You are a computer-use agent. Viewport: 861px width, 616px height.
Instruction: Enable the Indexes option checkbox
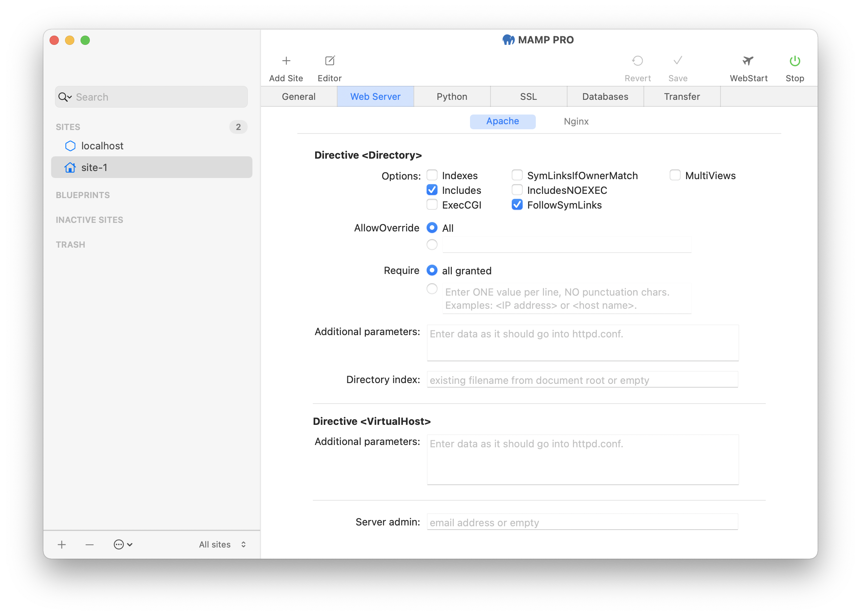(x=432, y=175)
